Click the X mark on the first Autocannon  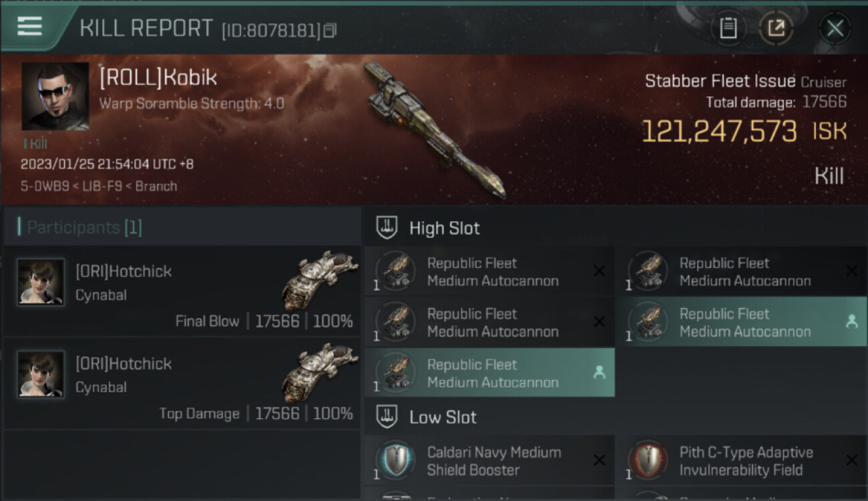click(x=599, y=271)
